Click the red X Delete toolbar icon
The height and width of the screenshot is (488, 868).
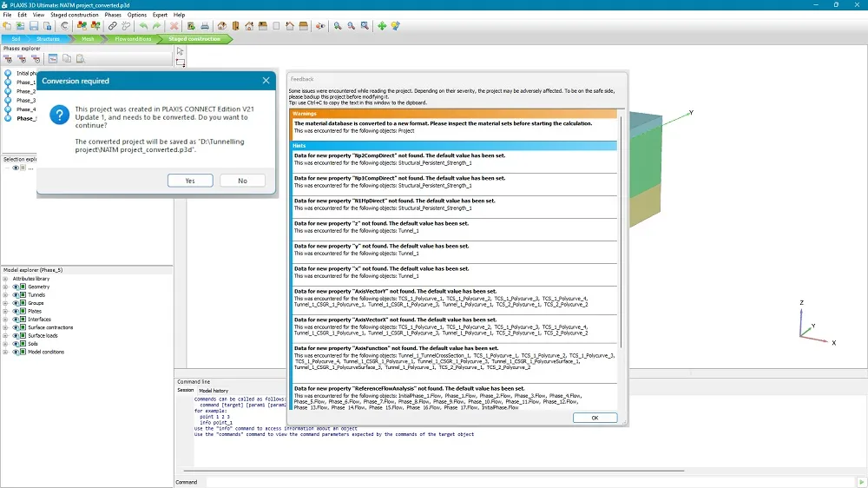point(174,26)
